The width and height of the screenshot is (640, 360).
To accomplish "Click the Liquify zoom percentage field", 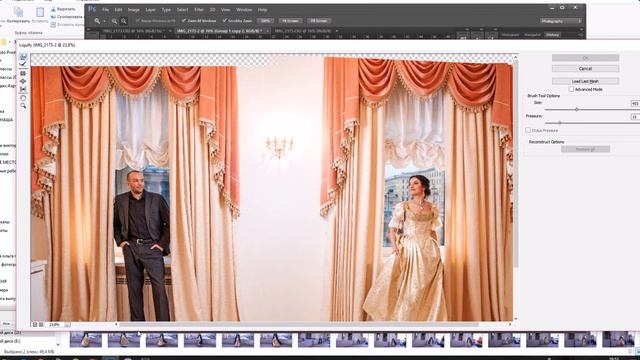I will click(x=55, y=325).
